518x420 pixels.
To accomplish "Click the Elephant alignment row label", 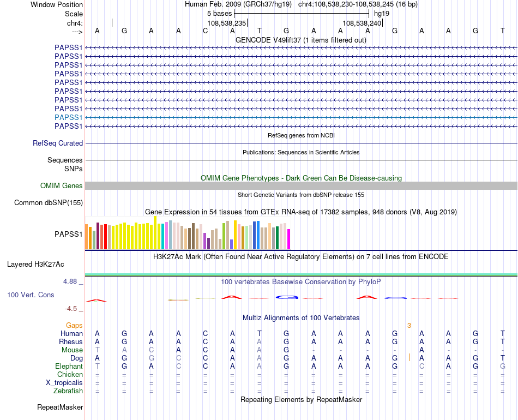I will pos(69,367).
